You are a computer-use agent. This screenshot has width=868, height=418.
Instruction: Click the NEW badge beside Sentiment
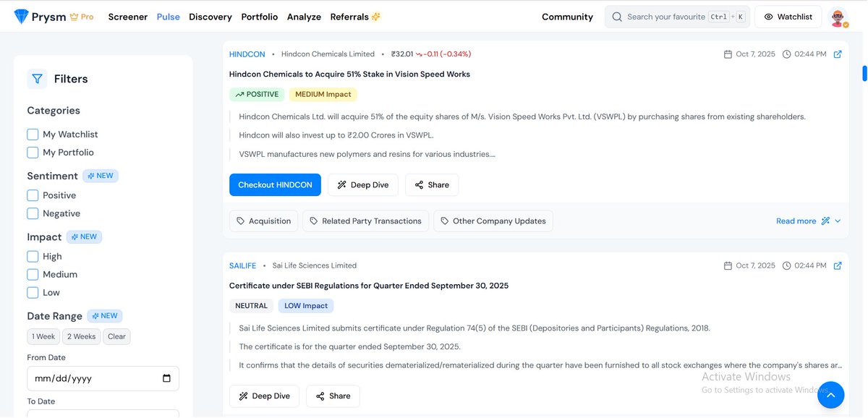click(101, 176)
